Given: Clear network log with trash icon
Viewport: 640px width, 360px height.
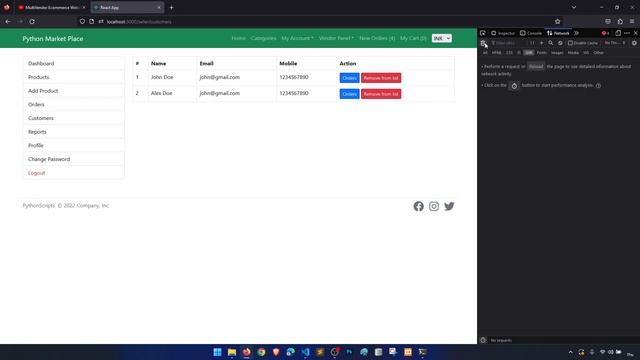Looking at the screenshot, I should tap(483, 43).
